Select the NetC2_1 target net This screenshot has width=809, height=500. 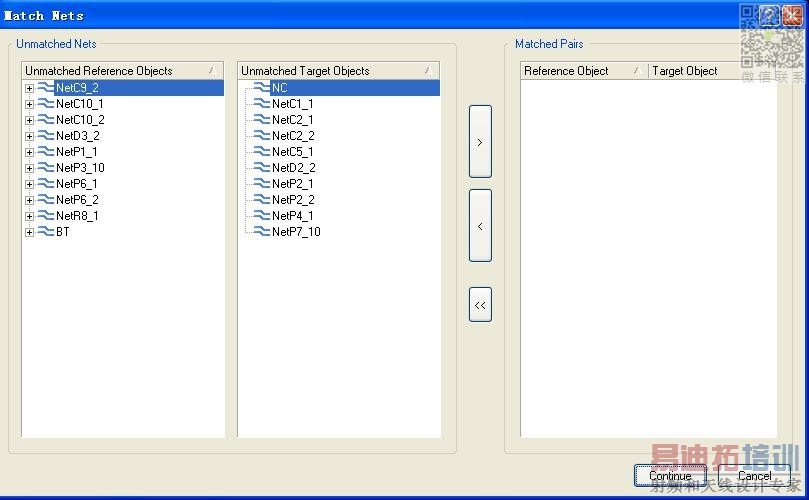[x=293, y=120]
